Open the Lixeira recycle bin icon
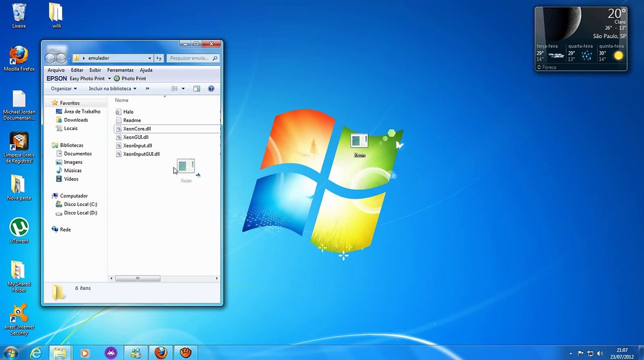 click(x=19, y=15)
